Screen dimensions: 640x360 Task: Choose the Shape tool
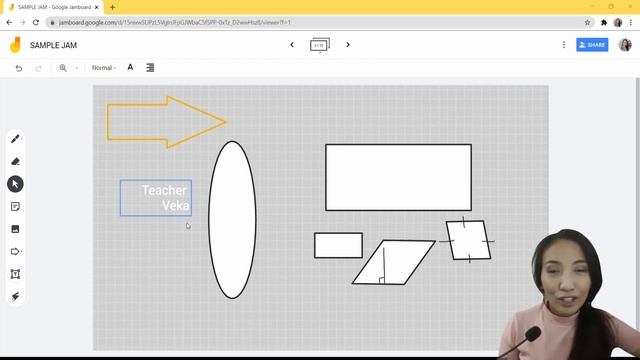(15, 251)
